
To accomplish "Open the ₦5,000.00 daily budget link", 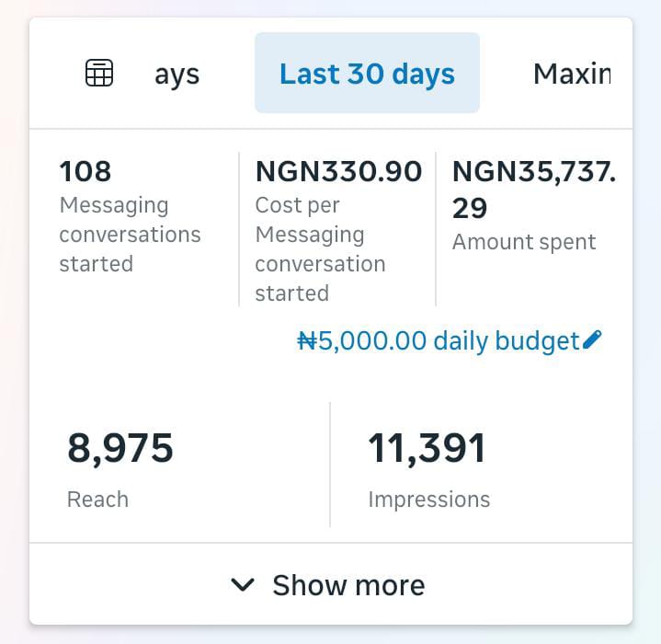I will (438, 341).
